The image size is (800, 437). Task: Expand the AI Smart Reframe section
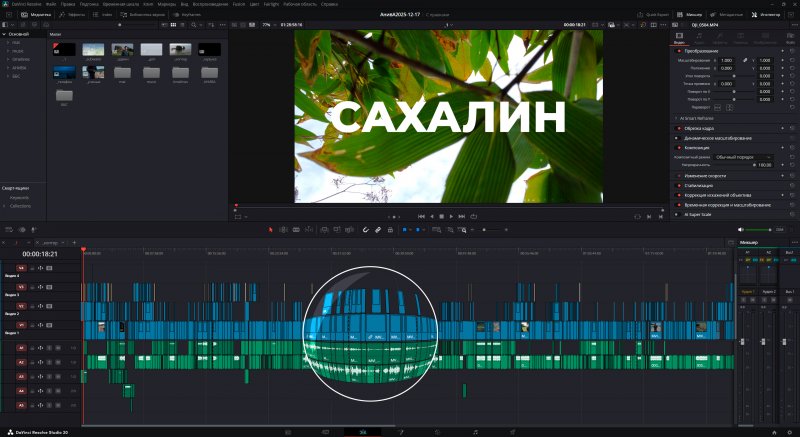pyautogui.click(x=676, y=118)
